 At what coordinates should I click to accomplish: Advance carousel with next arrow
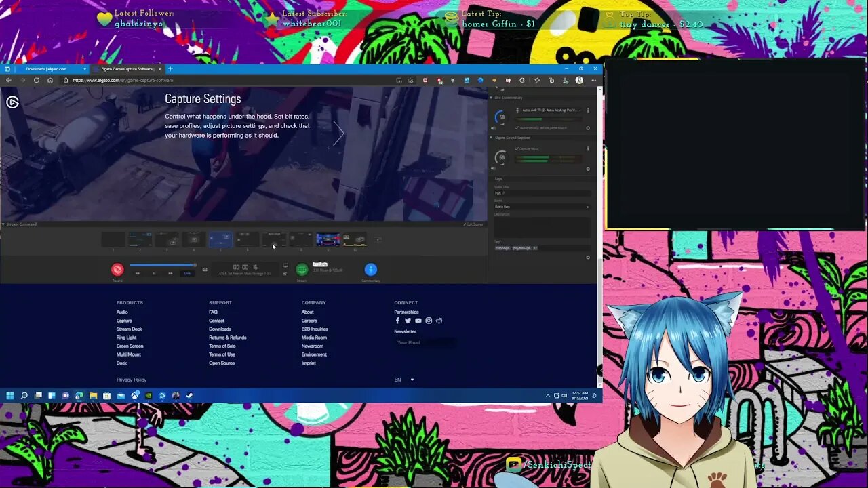339,134
